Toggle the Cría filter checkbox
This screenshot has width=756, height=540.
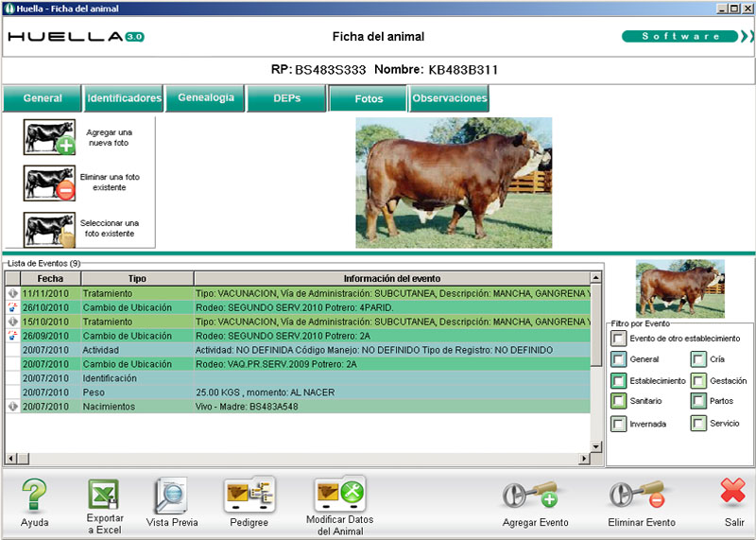coord(697,359)
